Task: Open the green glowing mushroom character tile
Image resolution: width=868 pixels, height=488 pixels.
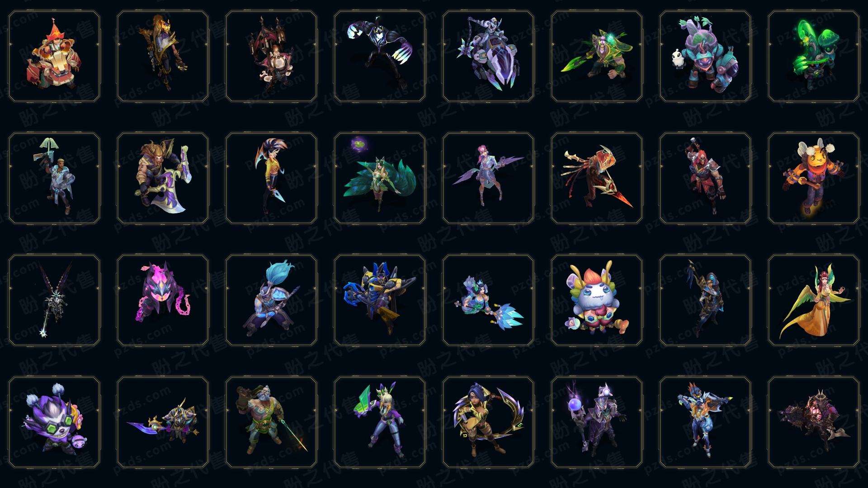Action: pyautogui.click(x=814, y=56)
